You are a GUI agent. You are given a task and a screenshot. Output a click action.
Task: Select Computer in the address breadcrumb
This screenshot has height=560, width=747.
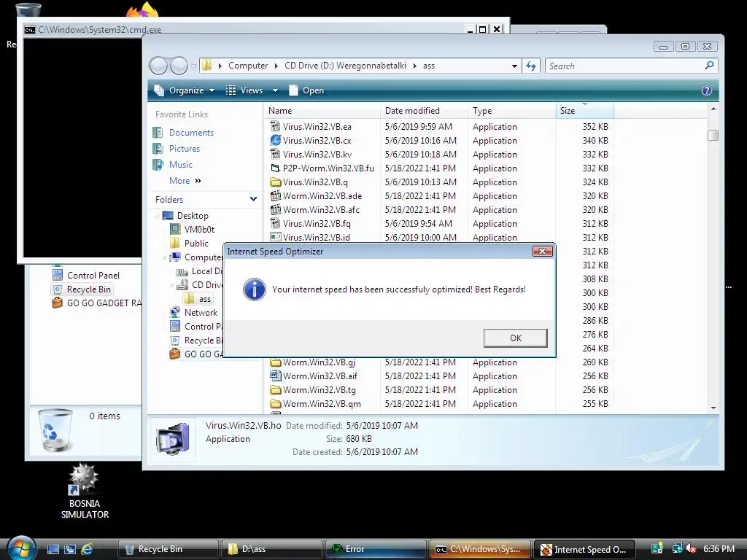point(248,66)
